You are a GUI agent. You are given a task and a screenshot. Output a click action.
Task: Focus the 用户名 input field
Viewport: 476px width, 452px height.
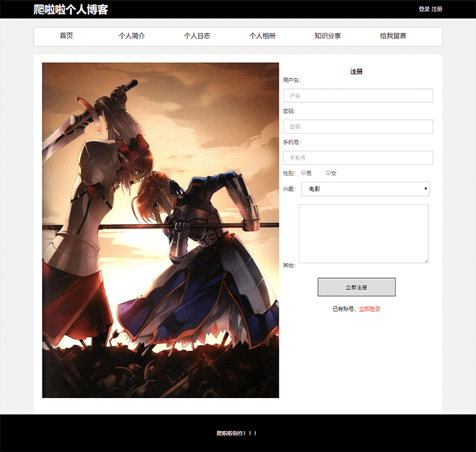click(x=358, y=96)
